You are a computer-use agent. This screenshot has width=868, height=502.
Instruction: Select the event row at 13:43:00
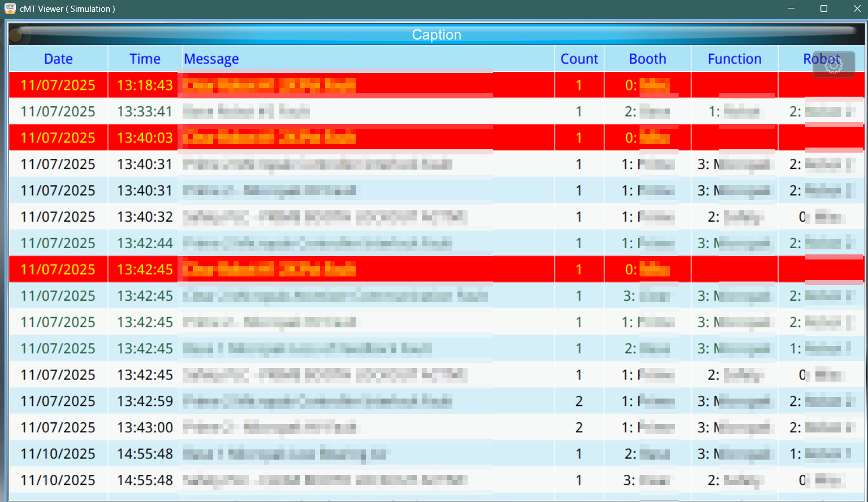point(339,428)
